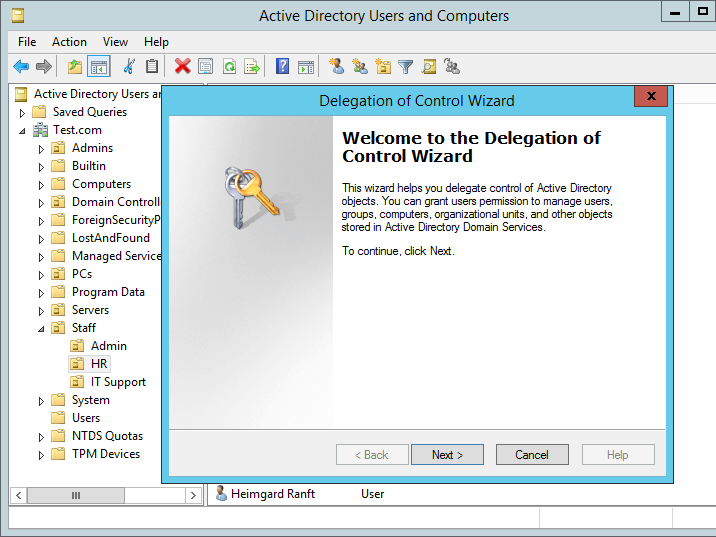Open the Help menu
The image size is (716, 537).
pos(156,42)
